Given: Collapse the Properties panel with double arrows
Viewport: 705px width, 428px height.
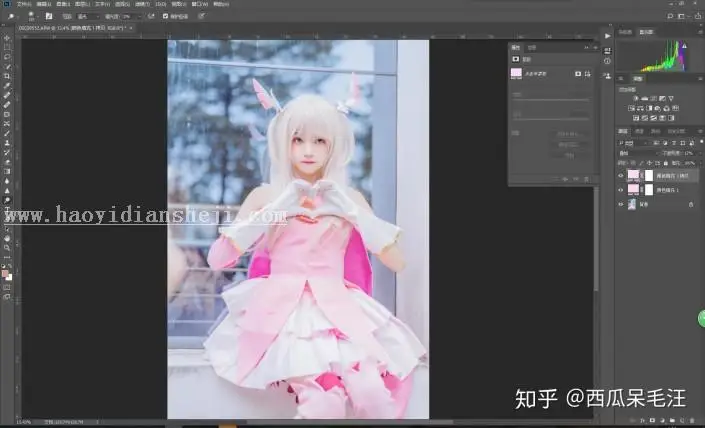Looking at the screenshot, I should pos(586,47).
